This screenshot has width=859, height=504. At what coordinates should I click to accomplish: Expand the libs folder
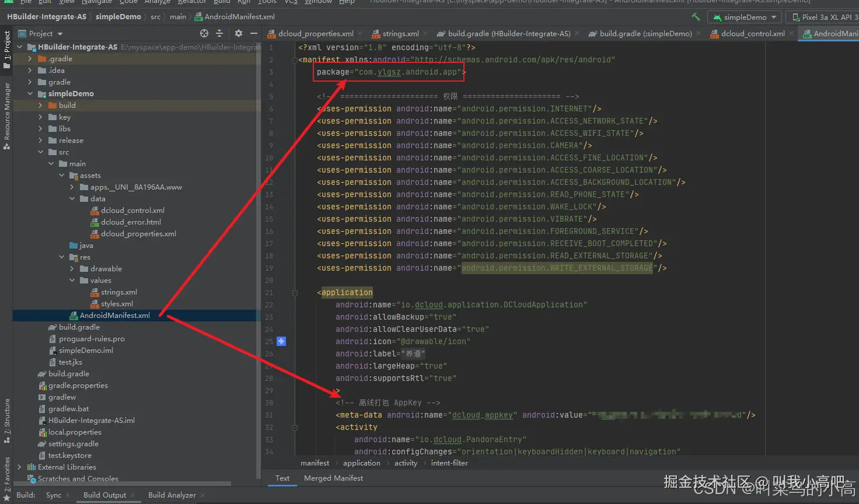pos(41,128)
